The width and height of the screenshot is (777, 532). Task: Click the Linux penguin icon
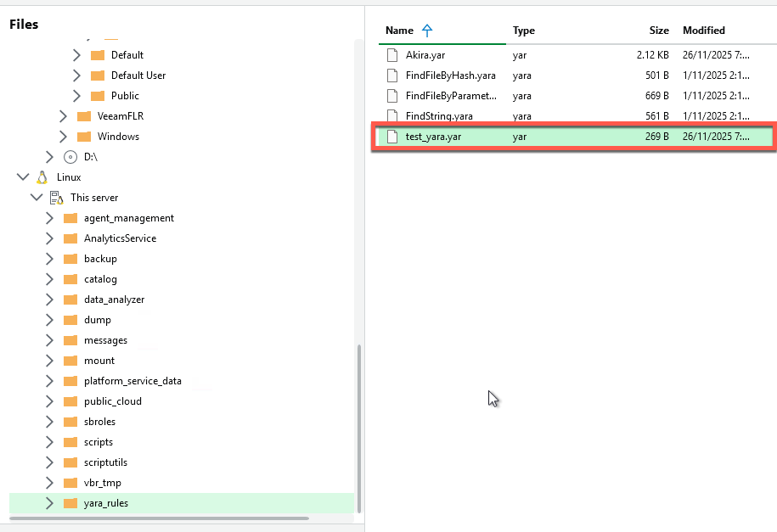(42, 177)
